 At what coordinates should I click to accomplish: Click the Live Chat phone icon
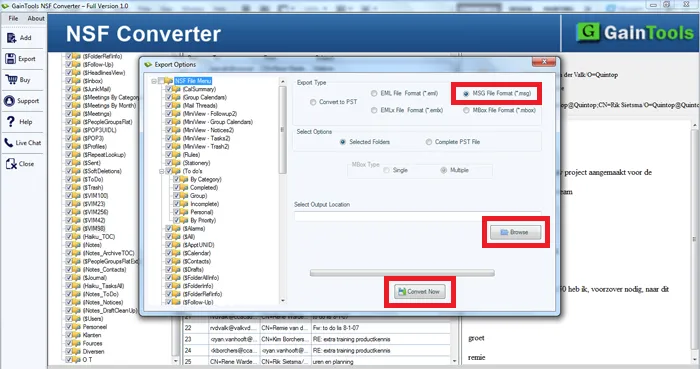click(9, 143)
